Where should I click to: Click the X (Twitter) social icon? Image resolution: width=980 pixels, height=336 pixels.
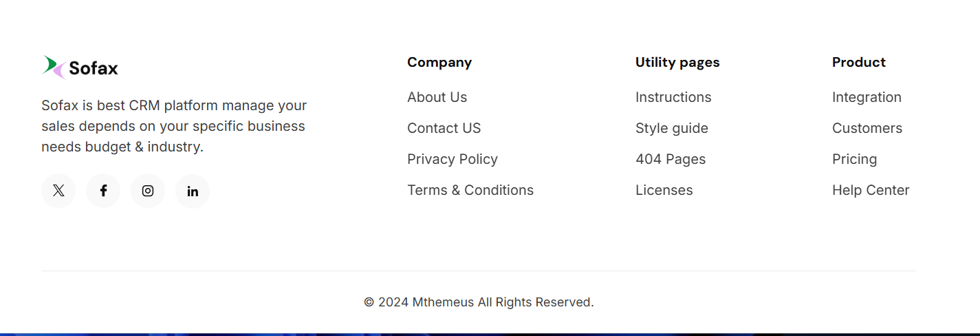[58, 191]
